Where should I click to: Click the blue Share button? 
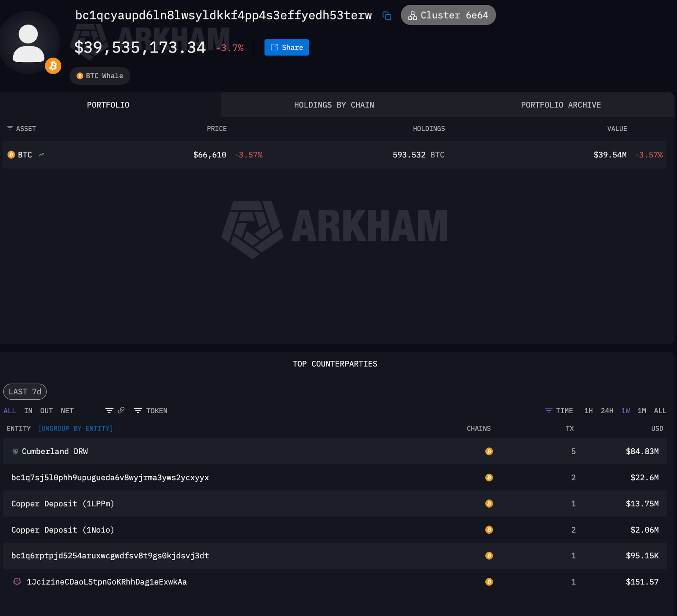click(x=286, y=47)
